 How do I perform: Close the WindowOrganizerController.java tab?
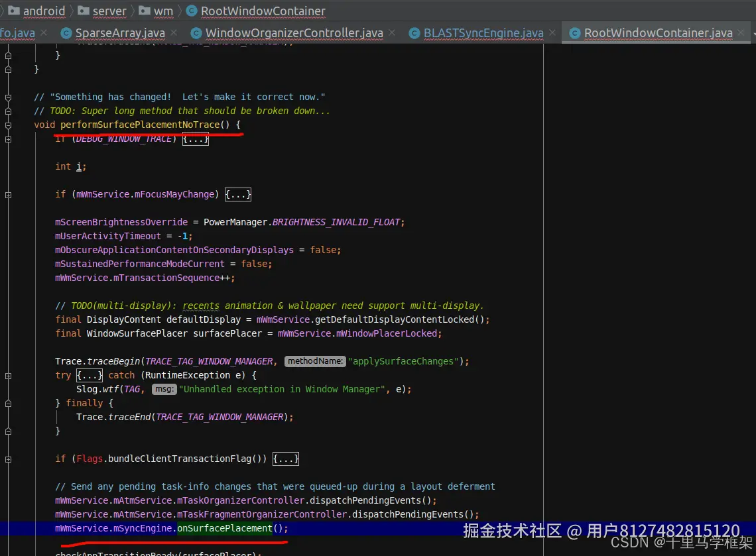click(x=392, y=32)
